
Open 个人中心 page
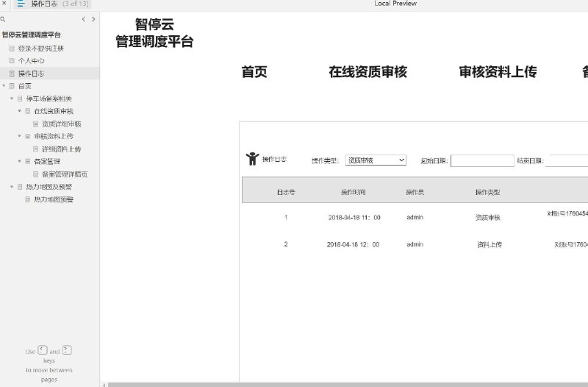tap(31, 61)
